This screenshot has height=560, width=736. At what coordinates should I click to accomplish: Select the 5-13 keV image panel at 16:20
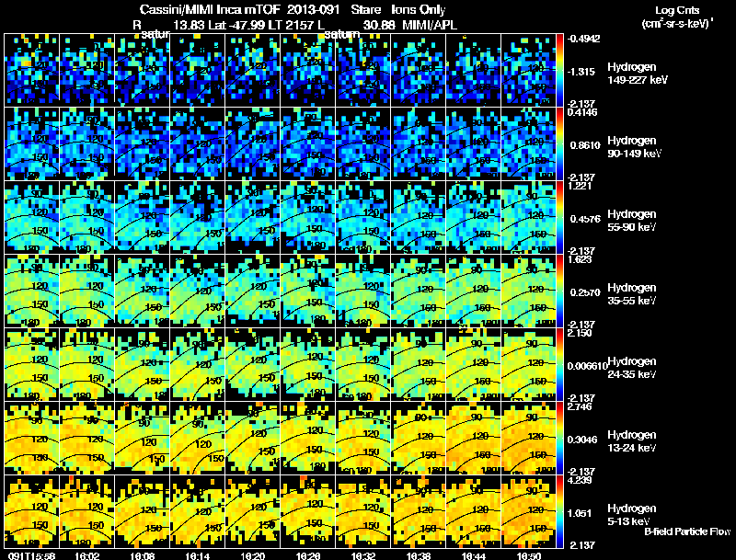[x=252, y=511]
